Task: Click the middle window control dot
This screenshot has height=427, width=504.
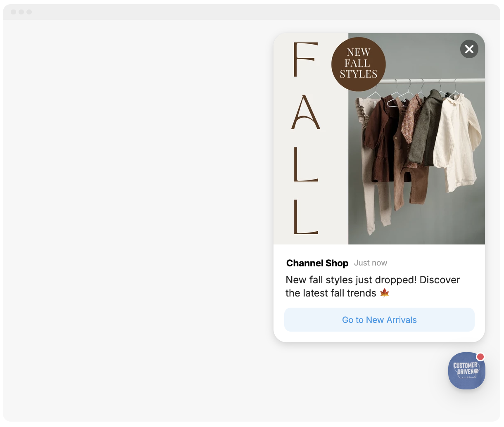Action: coord(21,12)
